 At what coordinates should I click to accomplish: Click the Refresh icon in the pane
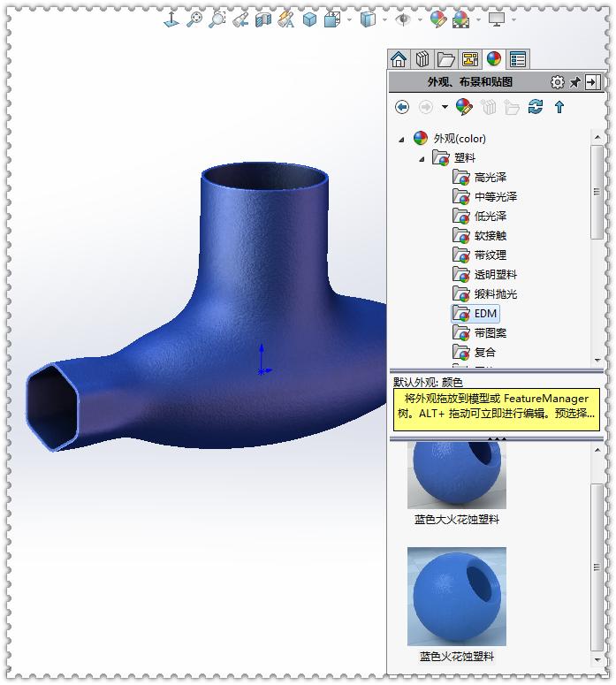tap(536, 107)
